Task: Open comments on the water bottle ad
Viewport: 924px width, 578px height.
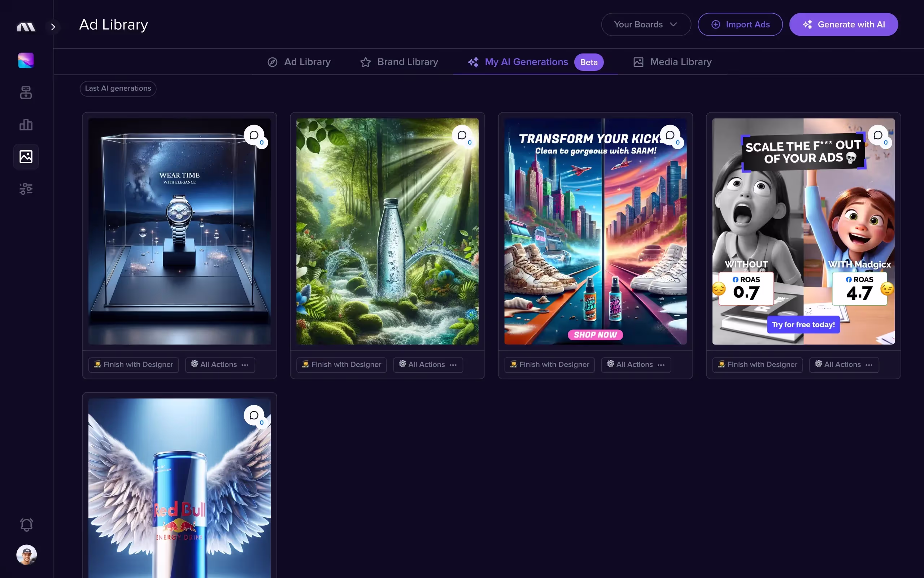Action: [462, 135]
